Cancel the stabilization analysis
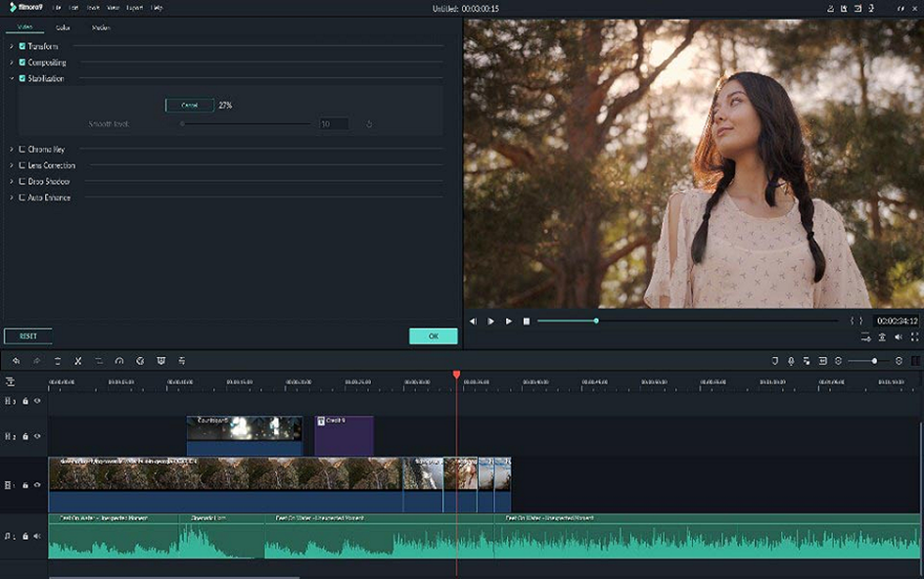Screen dimensions: 924x579 point(190,106)
